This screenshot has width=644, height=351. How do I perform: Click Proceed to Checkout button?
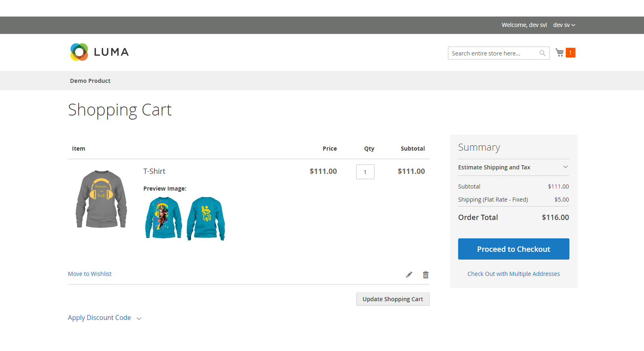513,249
